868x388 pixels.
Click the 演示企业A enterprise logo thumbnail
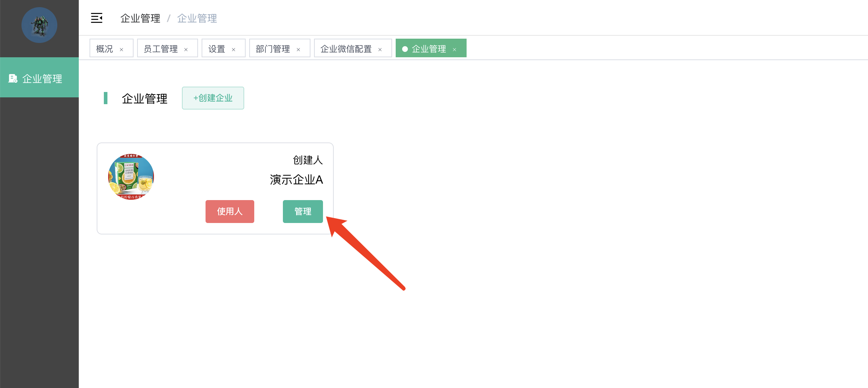click(x=131, y=177)
